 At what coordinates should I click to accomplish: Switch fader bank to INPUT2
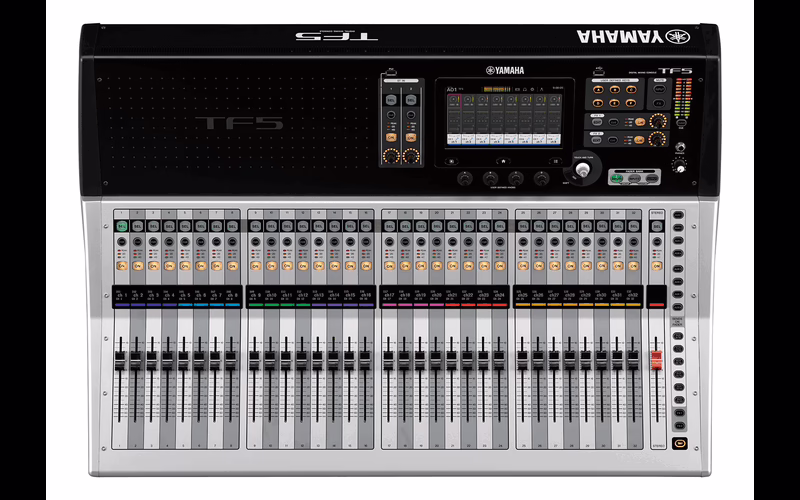point(634,179)
